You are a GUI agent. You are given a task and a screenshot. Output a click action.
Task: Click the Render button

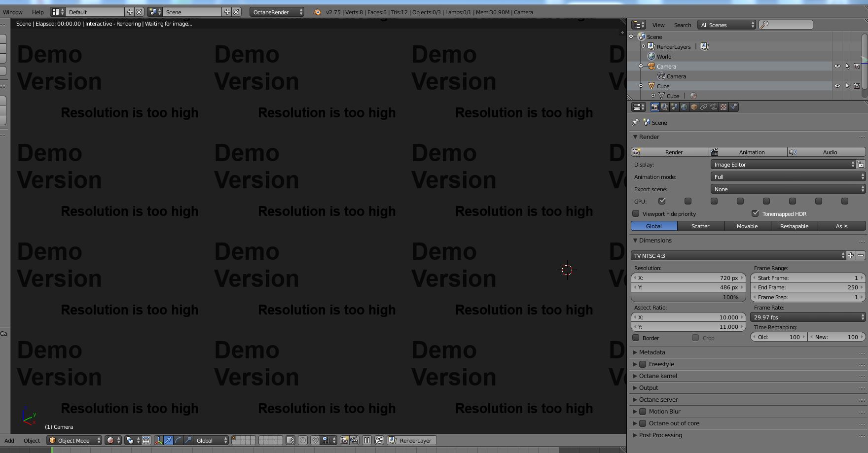(670, 152)
